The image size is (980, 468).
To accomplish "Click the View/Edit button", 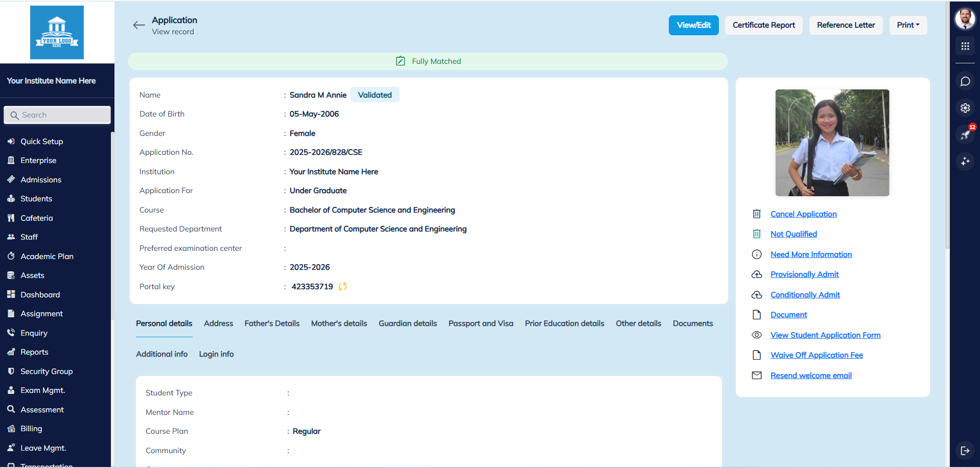I will (693, 25).
